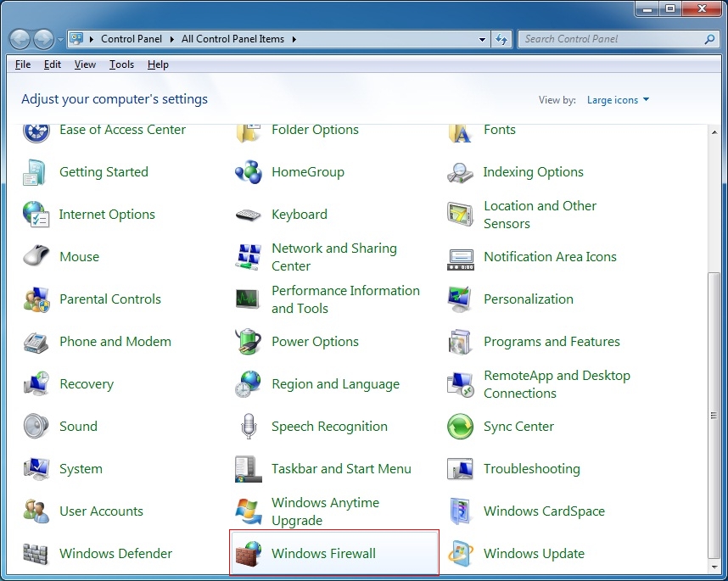
Task: Open the Windows Anytime Upgrade icon
Action: pos(247,511)
